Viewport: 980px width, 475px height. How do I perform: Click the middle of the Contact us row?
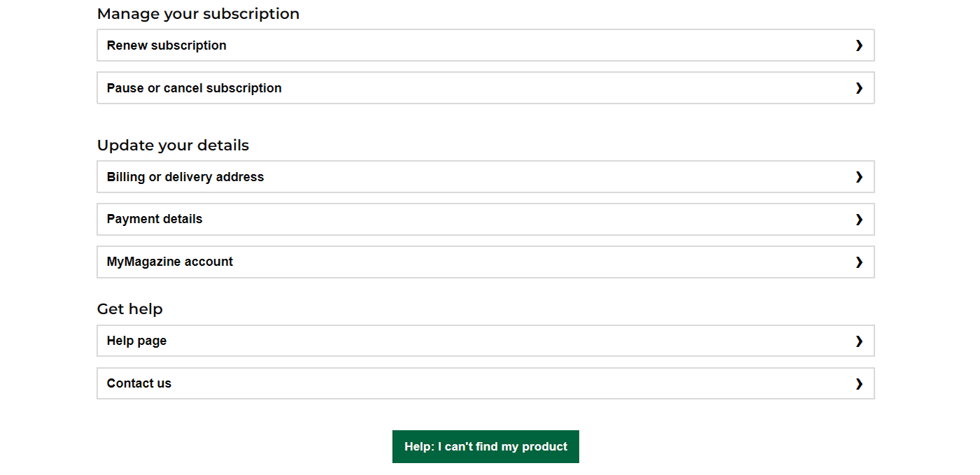point(486,383)
